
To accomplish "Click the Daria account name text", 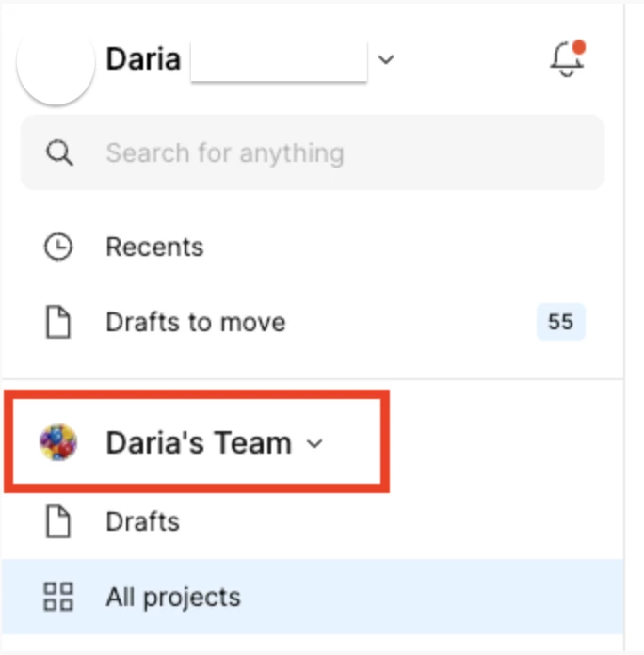I will pos(143,59).
